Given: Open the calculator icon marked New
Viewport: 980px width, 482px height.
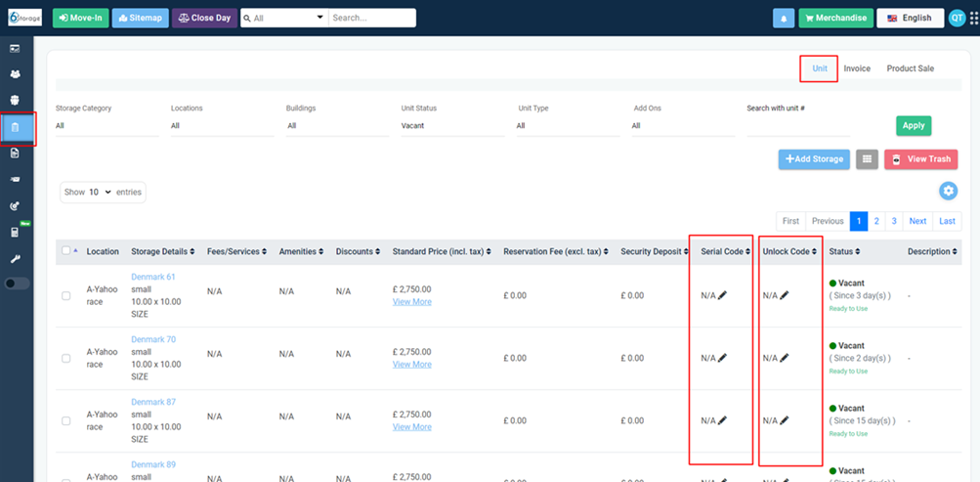Looking at the screenshot, I should [15, 232].
